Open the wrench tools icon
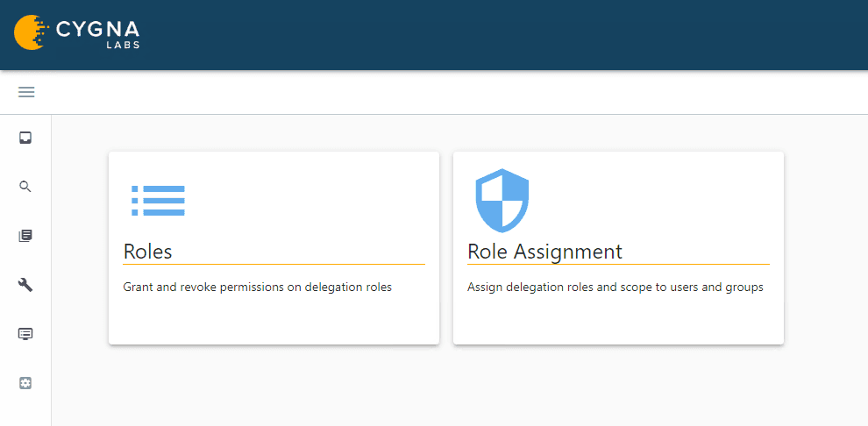The width and height of the screenshot is (868, 426). coord(25,285)
